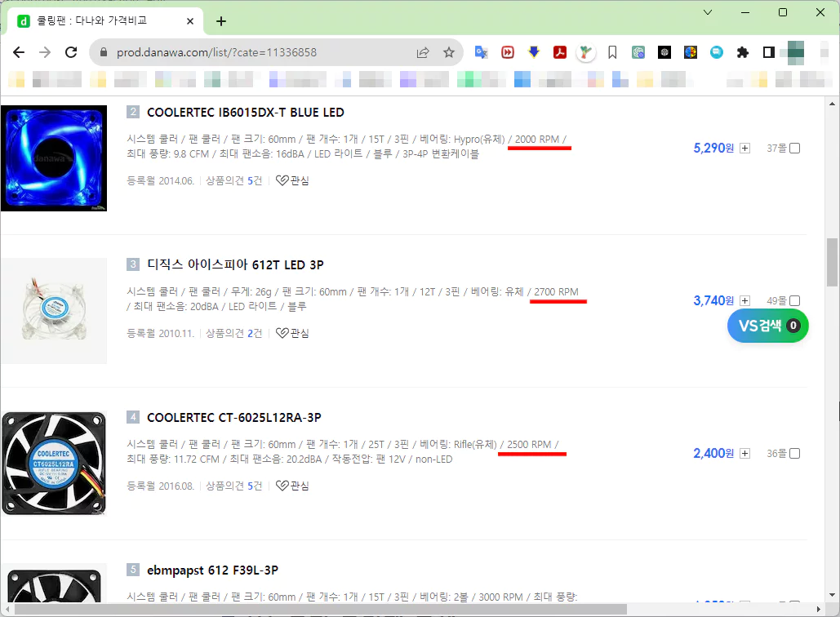The width and height of the screenshot is (840, 617).
Task: Add COOLERTEC IB6015DX-T to 관심 wishlist
Action: (x=292, y=180)
